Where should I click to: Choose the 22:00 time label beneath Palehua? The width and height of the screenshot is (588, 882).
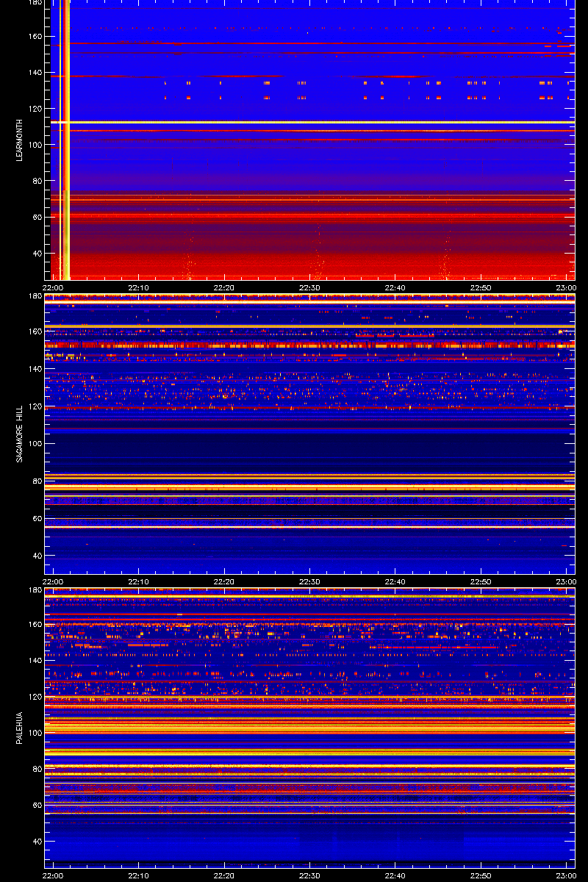(54, 875)
